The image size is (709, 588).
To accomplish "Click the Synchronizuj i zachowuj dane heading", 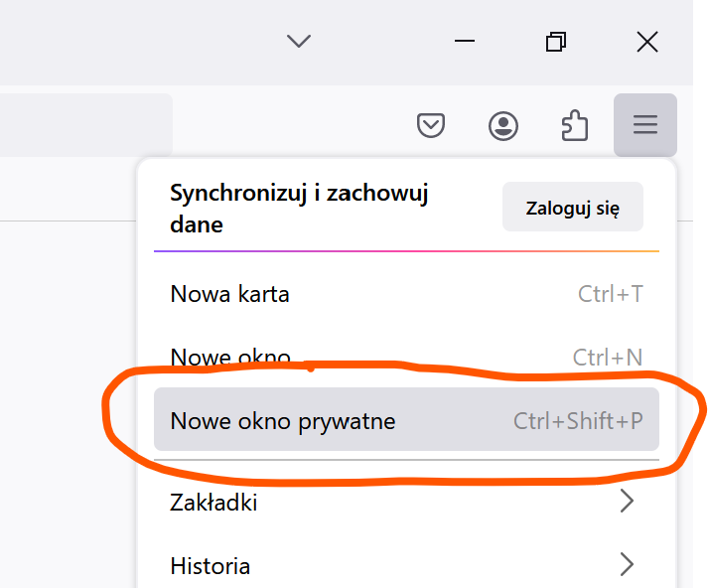I will (x=298, y=209).
